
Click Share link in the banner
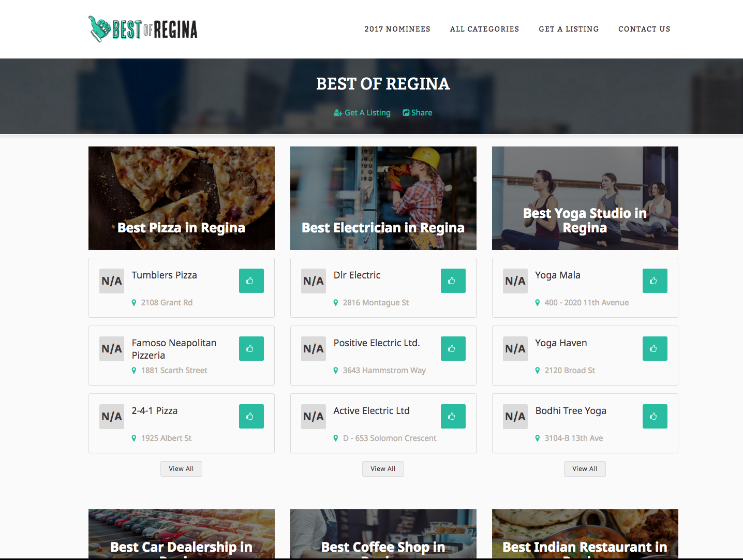click(x=418, y=113)
